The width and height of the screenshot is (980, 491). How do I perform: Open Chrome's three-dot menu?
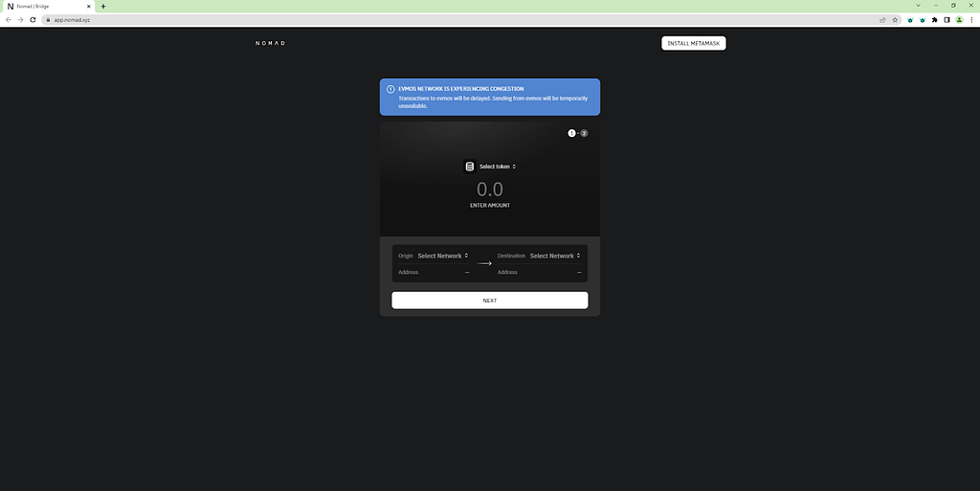tap(971, 20)
